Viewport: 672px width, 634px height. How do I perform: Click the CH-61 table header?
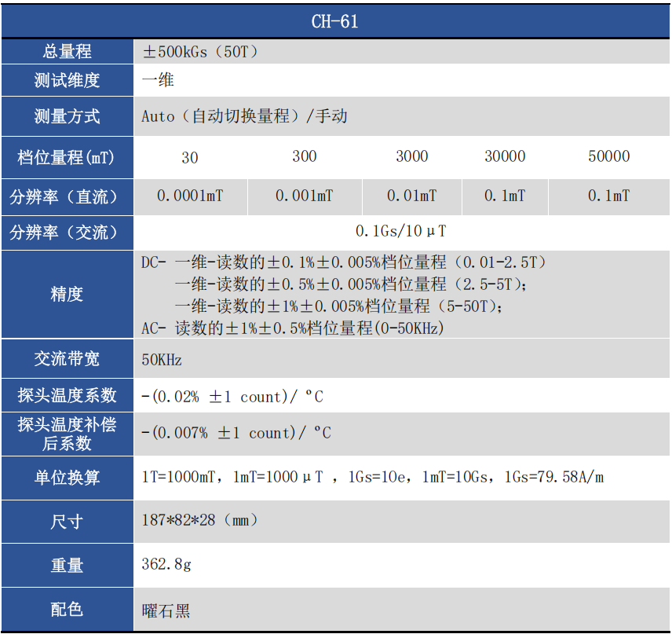tap(335, 21)
